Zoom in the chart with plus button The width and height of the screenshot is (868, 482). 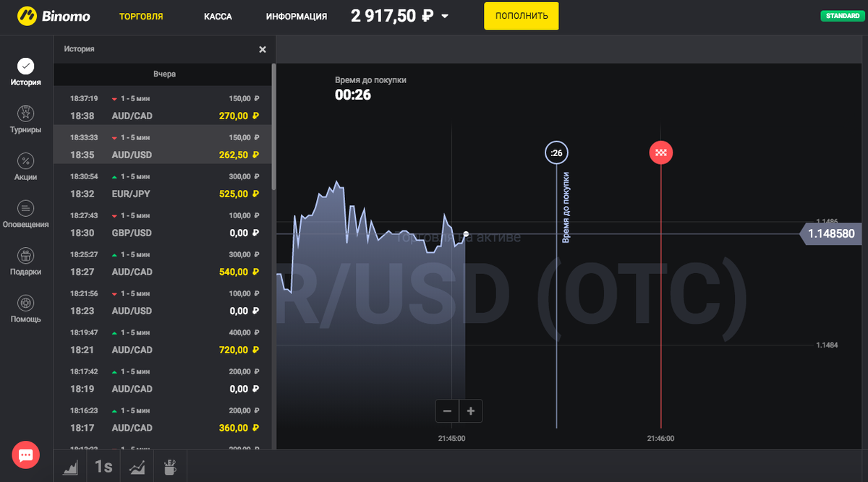click(471, 411)
